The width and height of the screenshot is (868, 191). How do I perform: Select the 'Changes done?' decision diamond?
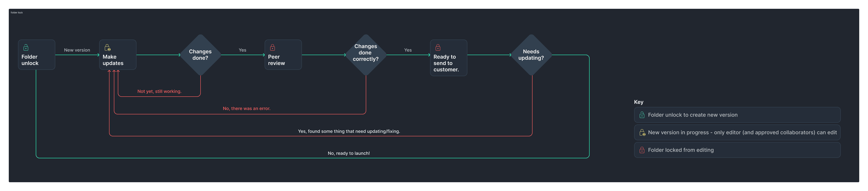tap(201, 55)
